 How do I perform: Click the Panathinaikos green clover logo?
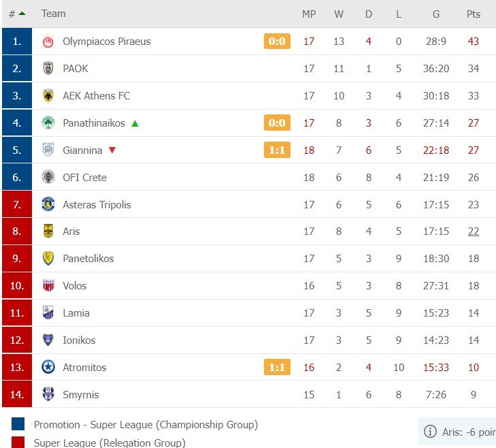pyautogui.click(x=48, y=123)
